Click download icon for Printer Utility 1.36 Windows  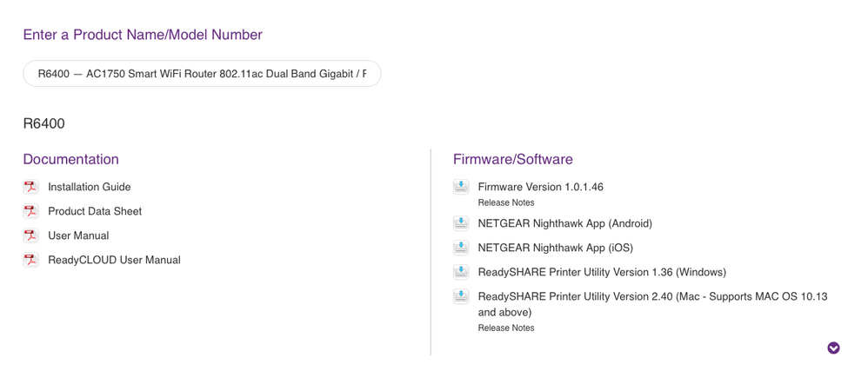click(461, 272)
